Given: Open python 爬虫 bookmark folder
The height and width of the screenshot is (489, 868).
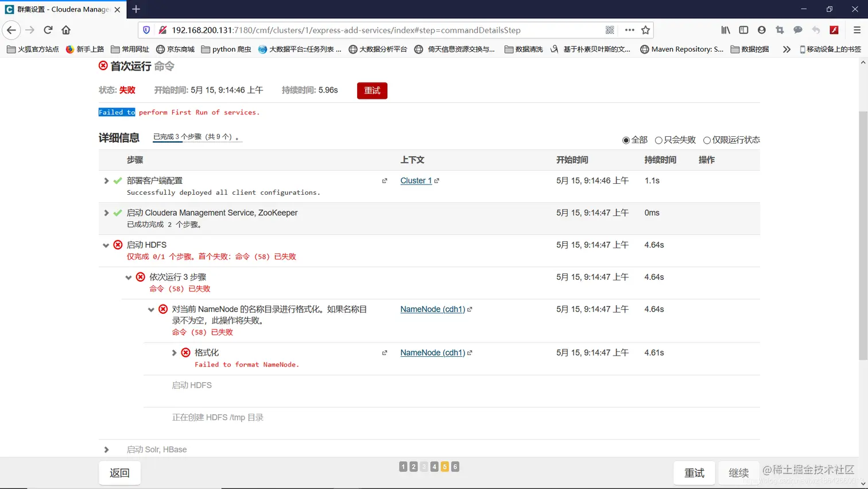Looking at the screenshot, I should coord(226,49).
